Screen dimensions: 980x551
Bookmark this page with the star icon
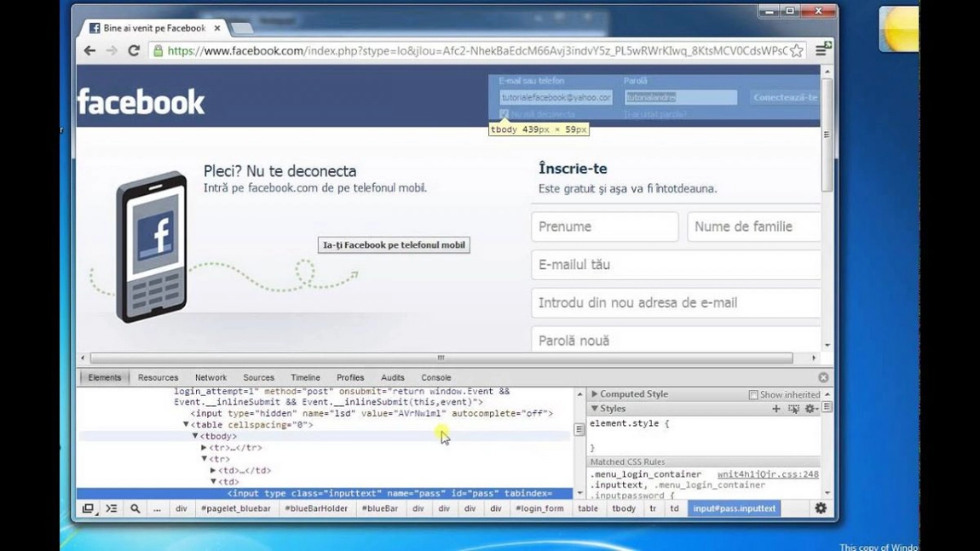796,51
